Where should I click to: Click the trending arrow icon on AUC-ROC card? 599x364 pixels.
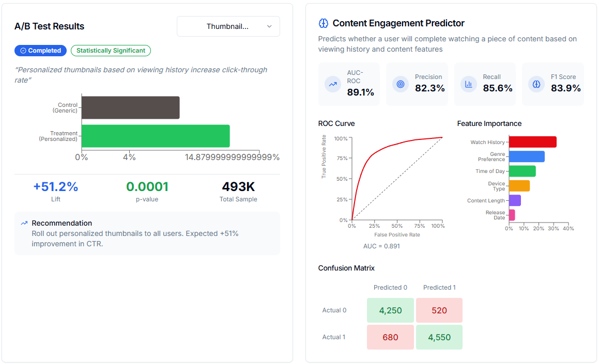click(x=332, y=84)
